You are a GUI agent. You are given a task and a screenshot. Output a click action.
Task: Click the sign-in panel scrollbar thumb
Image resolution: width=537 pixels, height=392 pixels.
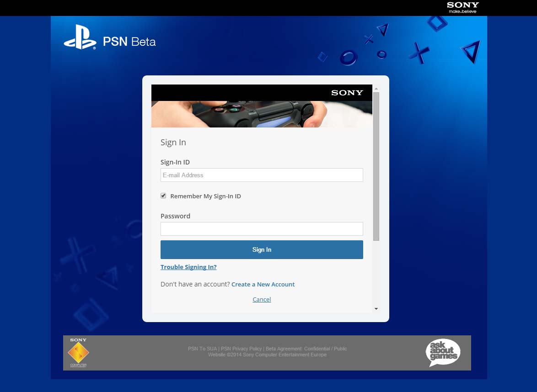(376, 167)
